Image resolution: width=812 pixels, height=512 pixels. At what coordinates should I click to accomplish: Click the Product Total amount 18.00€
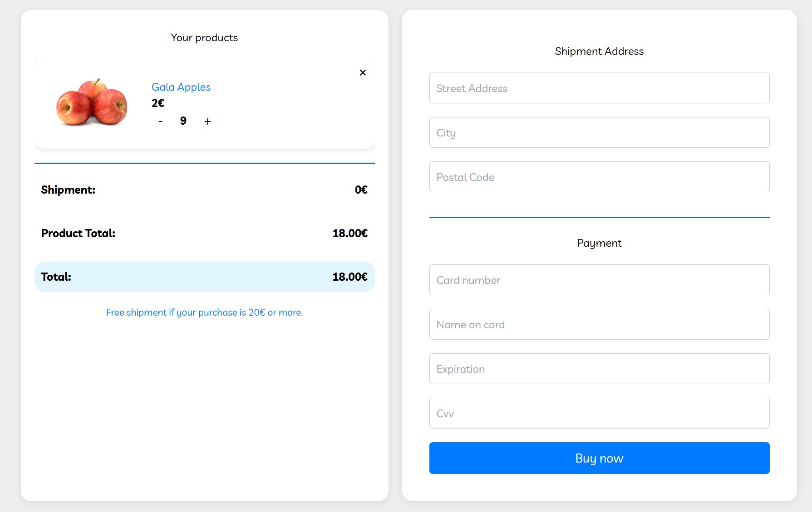coord(349,233)
